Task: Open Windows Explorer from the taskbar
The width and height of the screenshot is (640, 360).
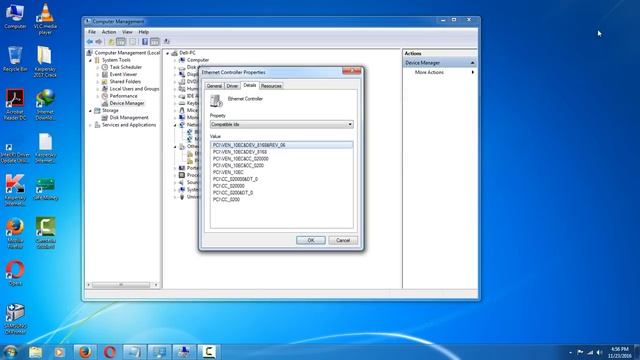Action: click(x=36, y=352)
